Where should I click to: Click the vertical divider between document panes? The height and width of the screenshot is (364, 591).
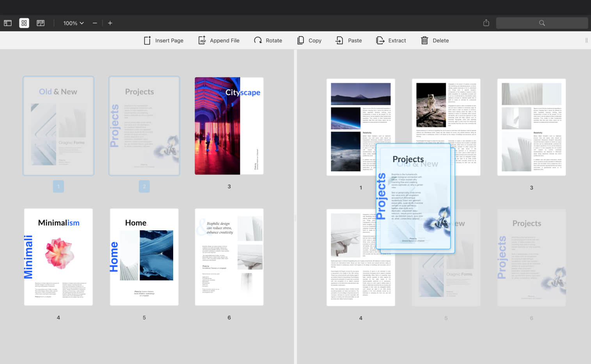[x=295, y=207]
